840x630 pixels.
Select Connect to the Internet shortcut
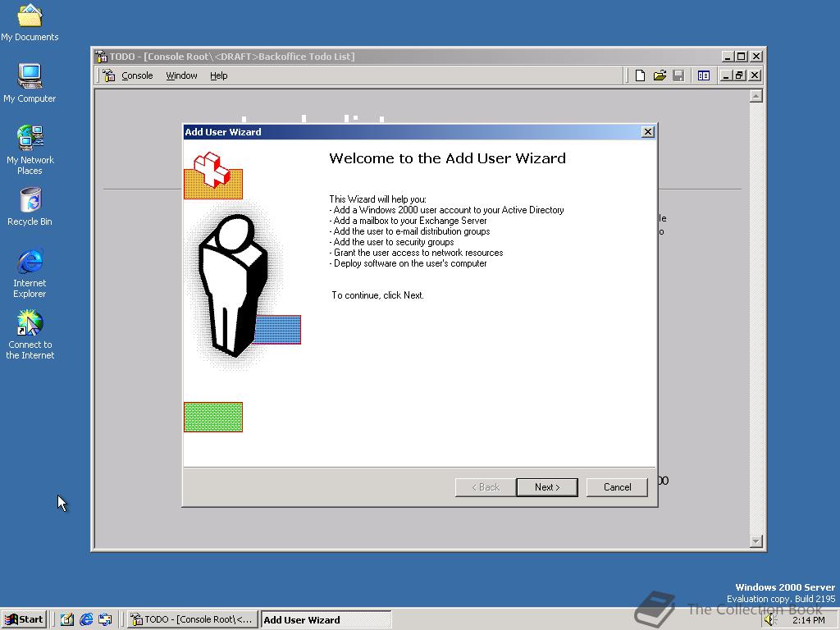coord(30,335)
